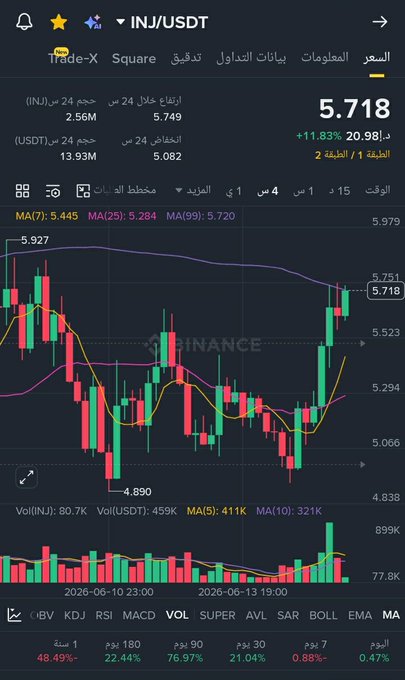This screenshot has height=680, width=405.
Task: Switch to the Square tab
Action: tap(134, 59)
